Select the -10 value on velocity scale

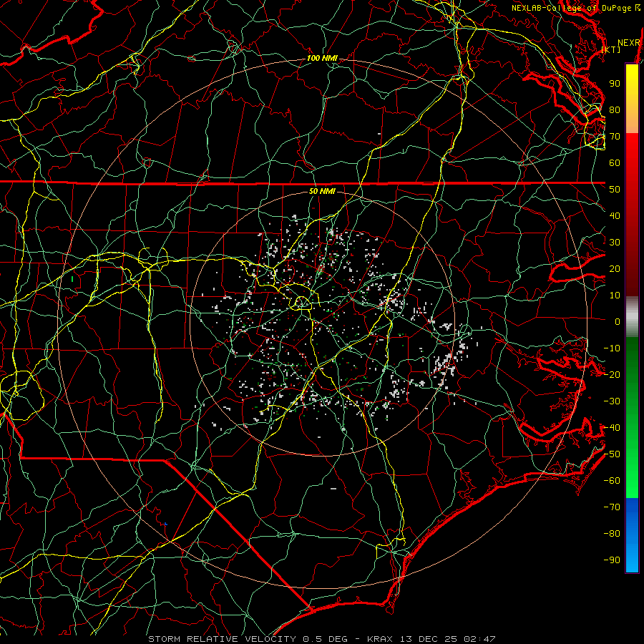pos(612,348)
